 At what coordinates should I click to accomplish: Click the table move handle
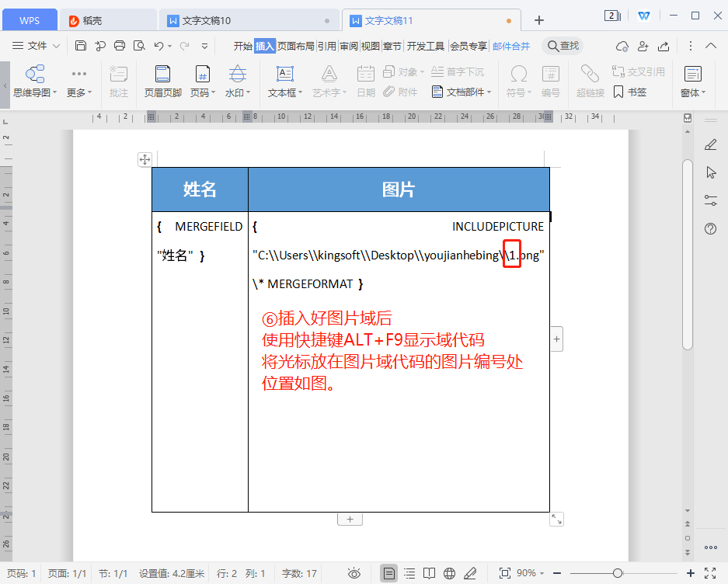coord(145,159)
